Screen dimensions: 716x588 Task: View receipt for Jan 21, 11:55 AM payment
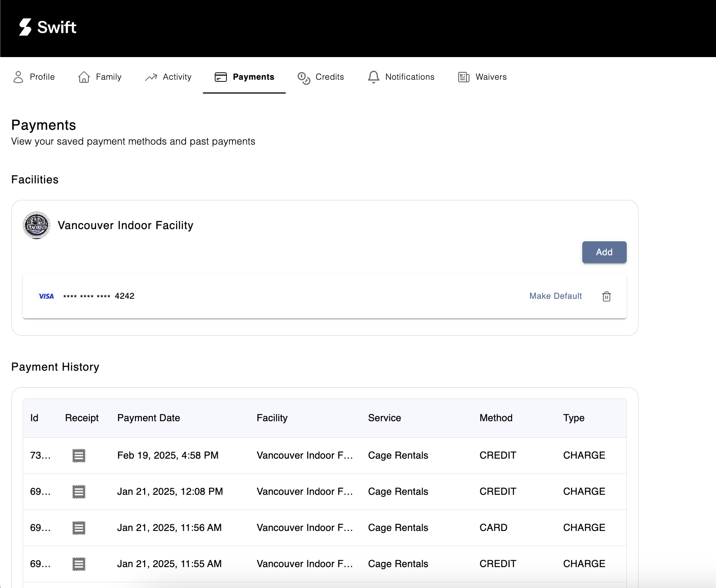coord(79,564)
